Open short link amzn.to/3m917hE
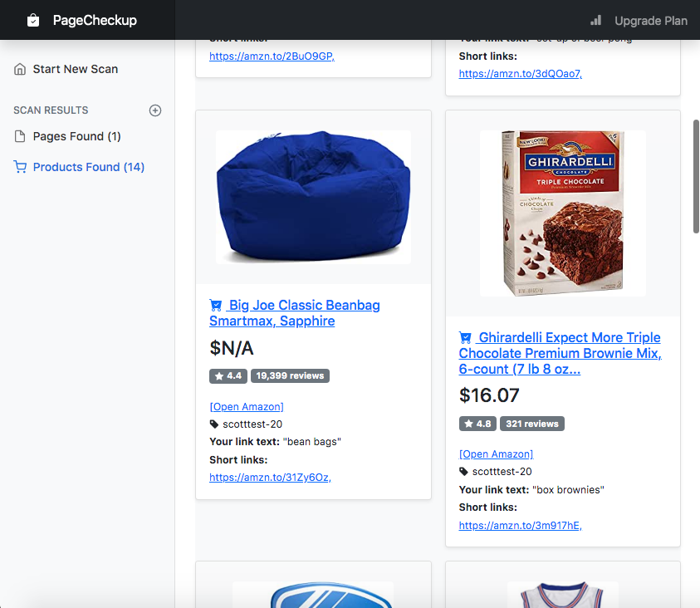This screenshot has height=608, width=700. 521,526
